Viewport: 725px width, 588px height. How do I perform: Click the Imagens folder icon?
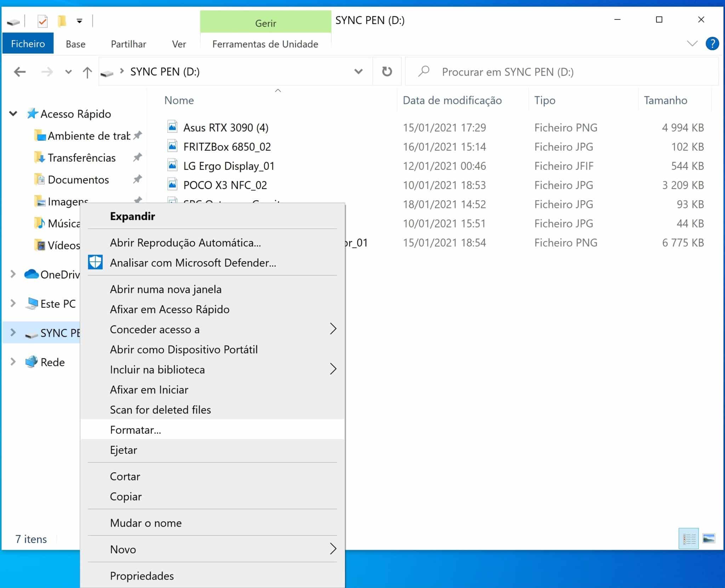tap(40, 201)
